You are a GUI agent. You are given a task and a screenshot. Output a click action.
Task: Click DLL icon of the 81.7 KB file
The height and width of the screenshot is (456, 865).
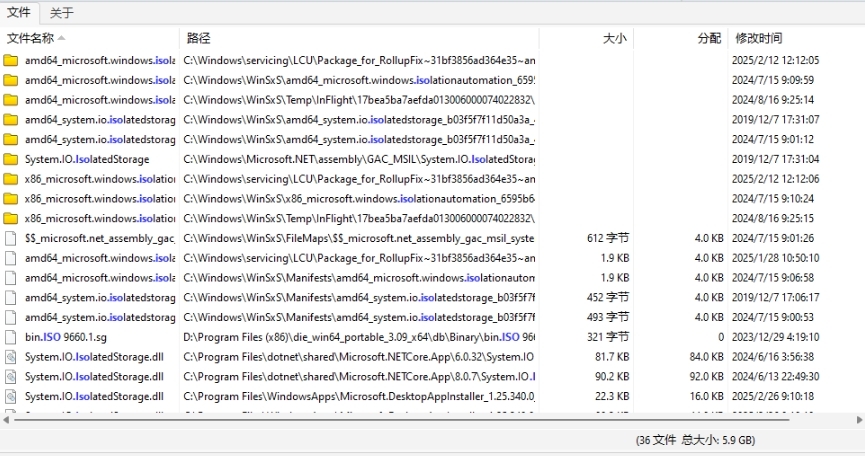click(10, 357)
